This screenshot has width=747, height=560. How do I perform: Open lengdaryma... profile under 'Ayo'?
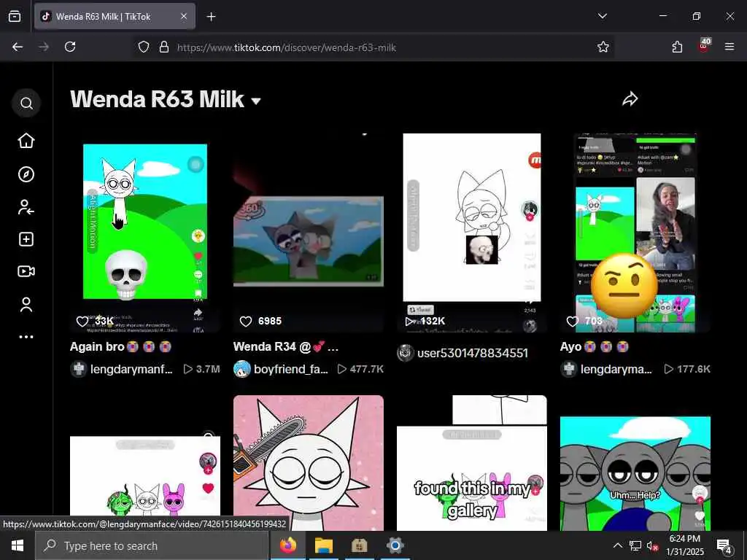click(606, 369)
